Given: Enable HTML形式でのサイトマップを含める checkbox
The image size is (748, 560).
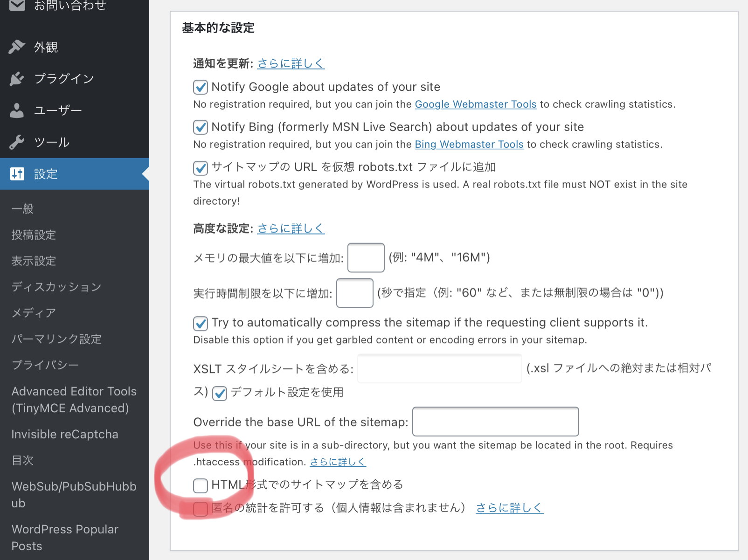Looking at the screenshot, I should point(201,485).
